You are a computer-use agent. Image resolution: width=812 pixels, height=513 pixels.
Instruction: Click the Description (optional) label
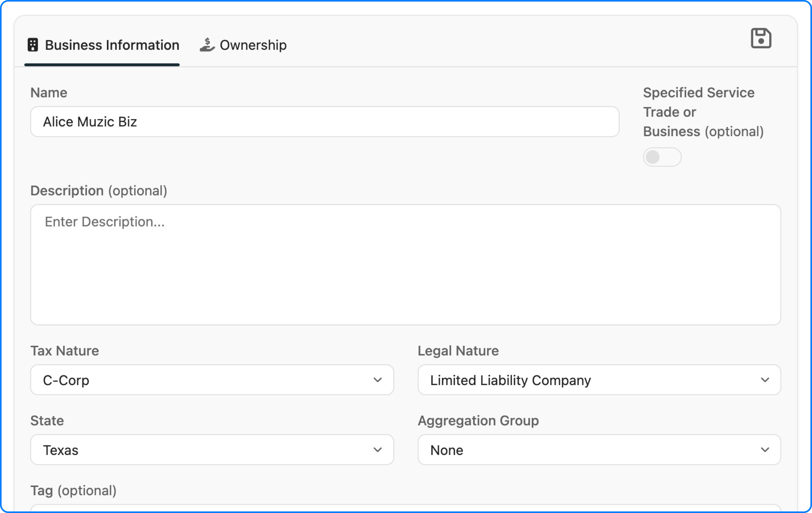(x=99, y=191)
